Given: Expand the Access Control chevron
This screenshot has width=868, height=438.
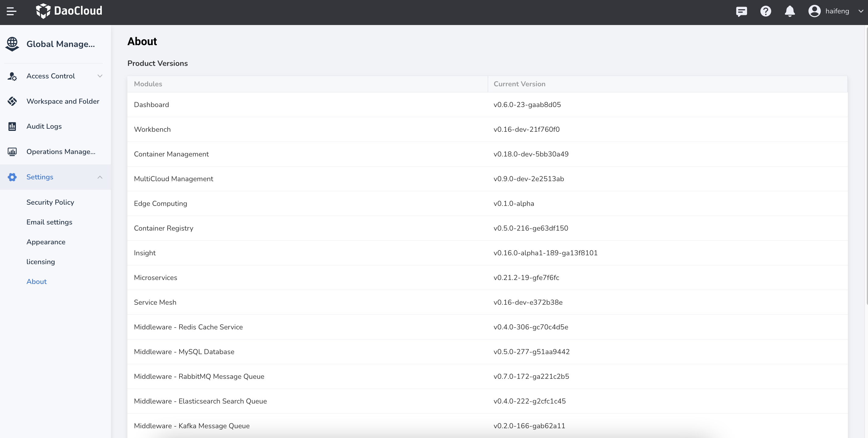Looking at the screenshot, I should [100, 76].
